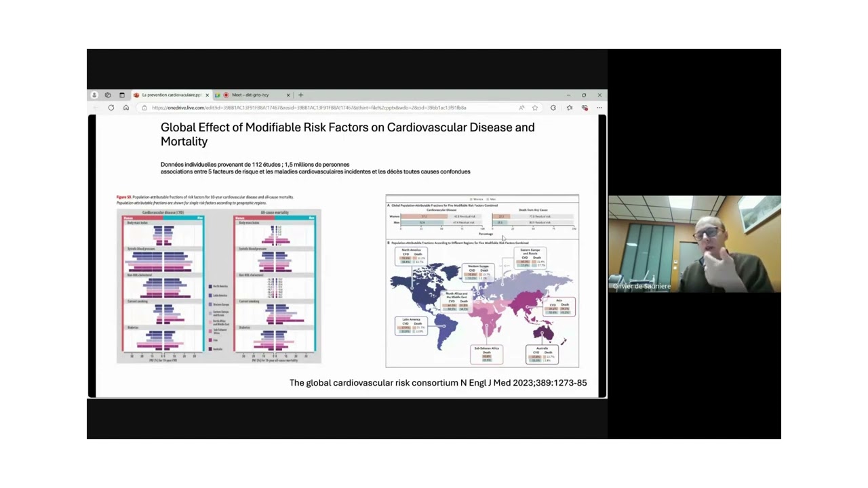Open the browser profile icon

94,95
